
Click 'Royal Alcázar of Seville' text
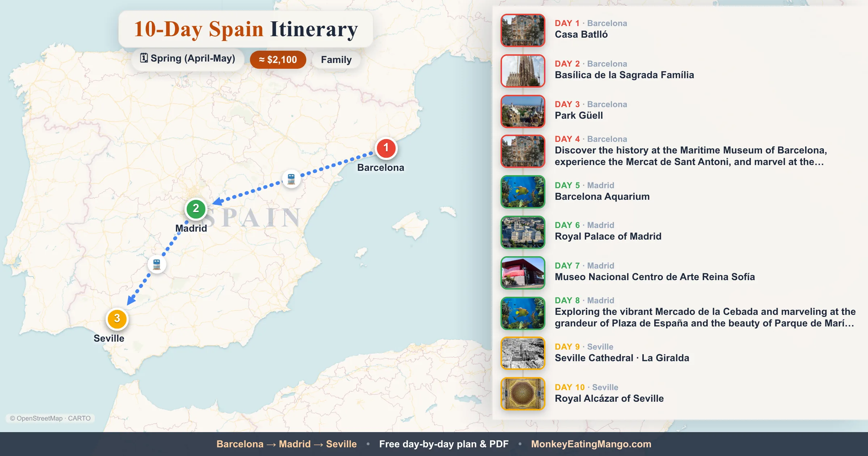[609, 398]
